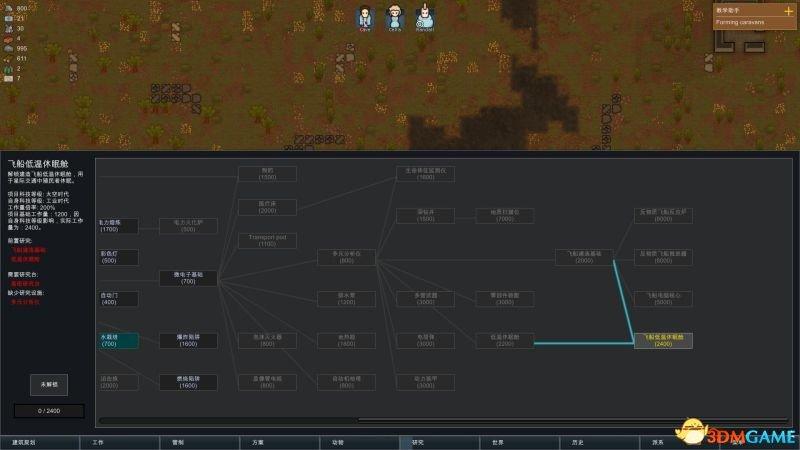Screen dimensions: 800x450
Task: Open the 历史 history tab
Action: point(599,442)
